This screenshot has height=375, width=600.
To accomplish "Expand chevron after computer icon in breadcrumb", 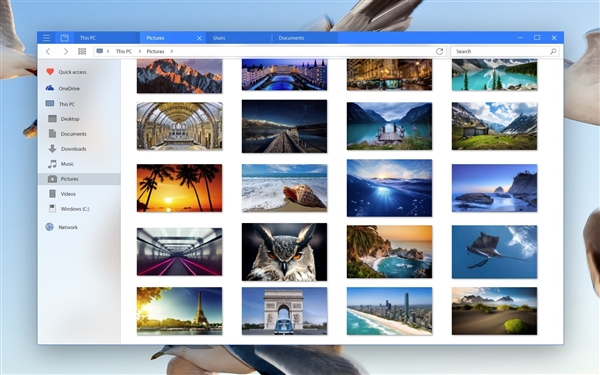I will [x=108, y=51].
